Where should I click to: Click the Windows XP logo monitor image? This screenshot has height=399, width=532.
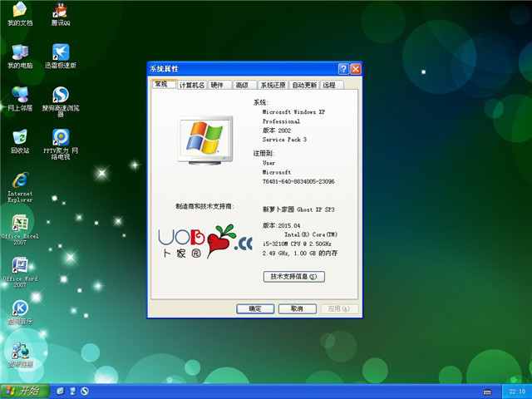(x=205, y=140)
